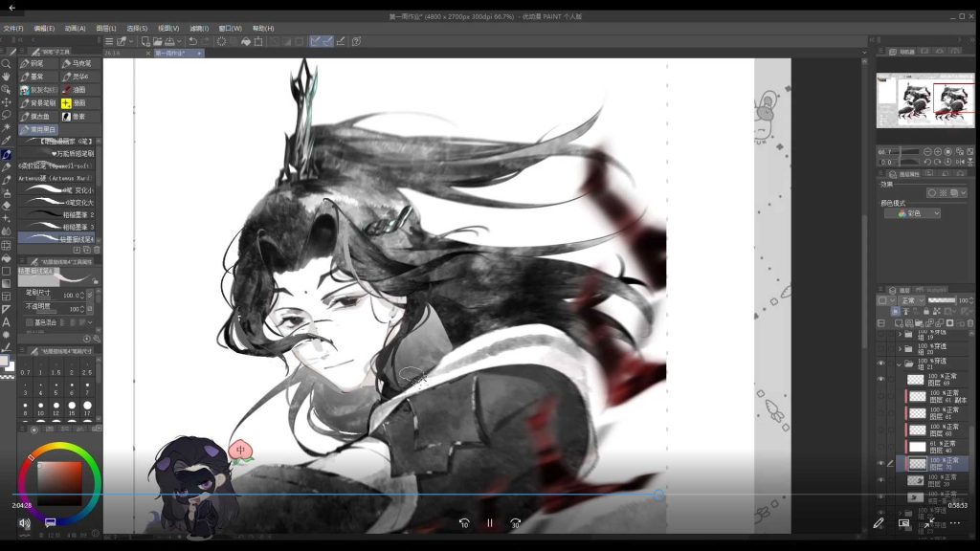Image resolution: width=980 pixels, height=551 pixels.
Task: Open 选择(S) menu
Action: [137, 28]
